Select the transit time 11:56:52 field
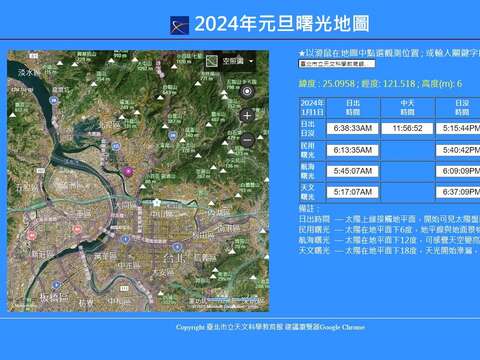This screenshot has height=360, width=480. [x=407, y=128]
